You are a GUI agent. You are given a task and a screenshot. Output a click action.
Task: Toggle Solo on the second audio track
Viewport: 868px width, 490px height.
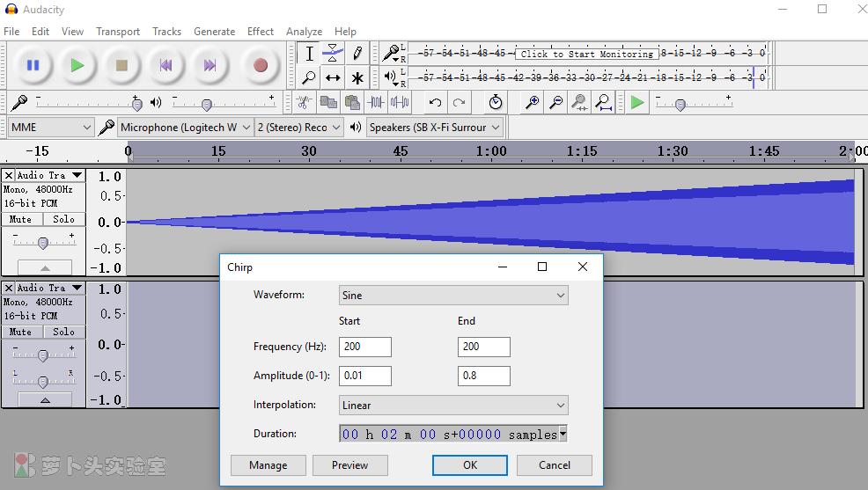(x=63, y=332)
